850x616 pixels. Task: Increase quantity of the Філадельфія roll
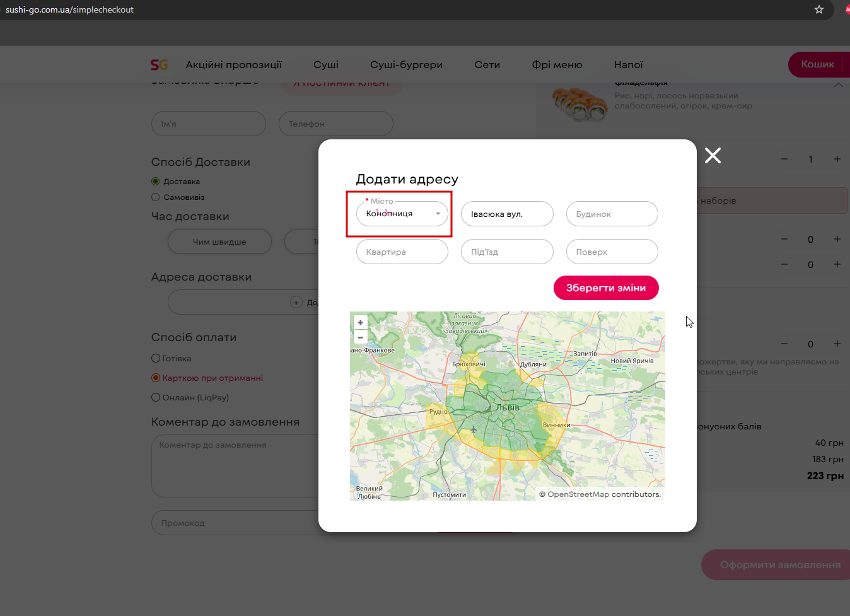pos(837,159)
